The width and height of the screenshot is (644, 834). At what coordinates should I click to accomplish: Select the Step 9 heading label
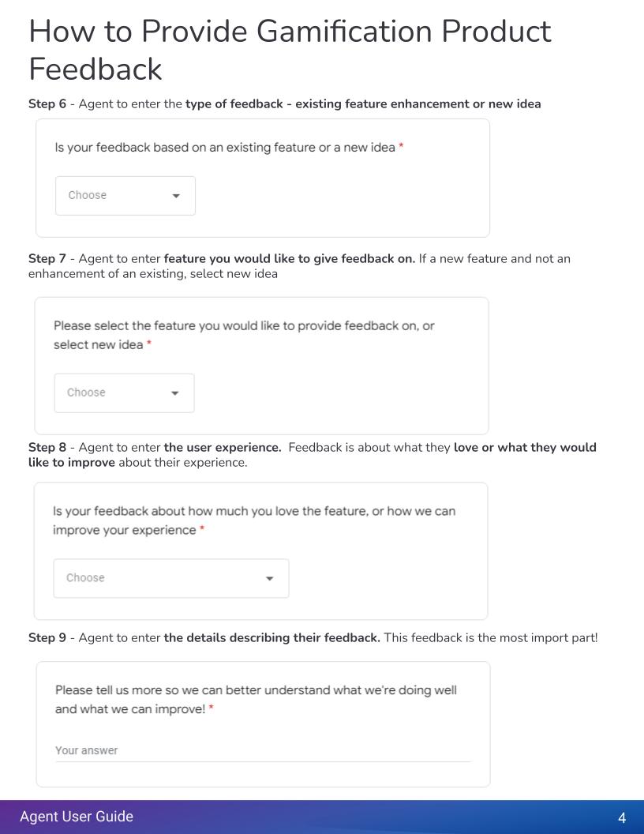[x=47, y=637]
